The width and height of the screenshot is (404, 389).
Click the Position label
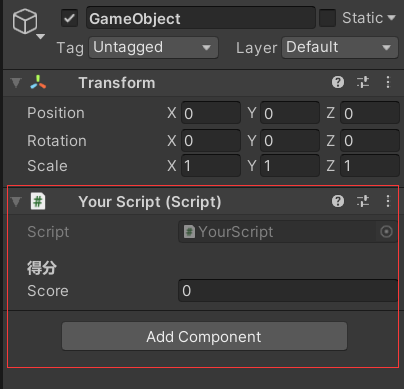pos(56,113)
